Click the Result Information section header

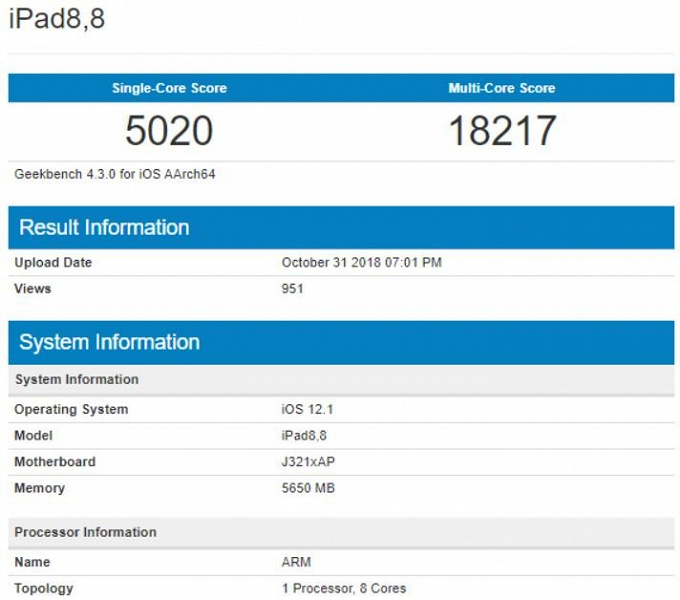pyautogui.click(x=341, y=227)
